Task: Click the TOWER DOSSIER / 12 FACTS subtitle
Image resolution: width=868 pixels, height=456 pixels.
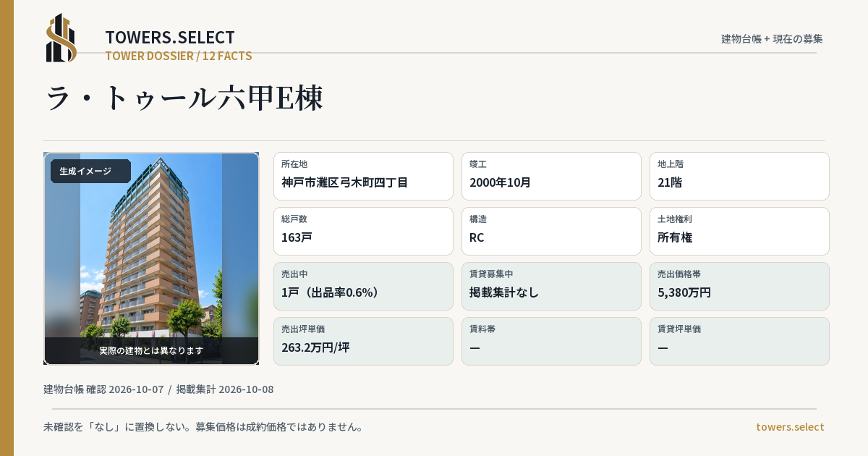Action: (179, 56)
